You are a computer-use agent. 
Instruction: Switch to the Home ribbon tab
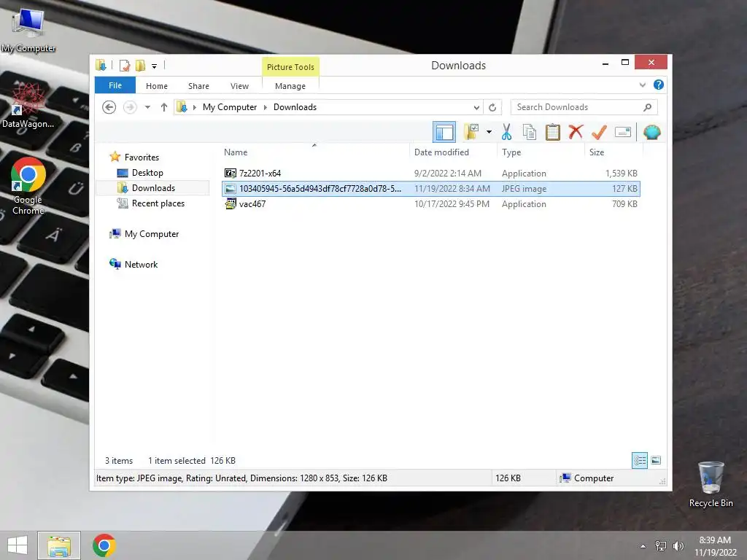click(x=157, y=86)
